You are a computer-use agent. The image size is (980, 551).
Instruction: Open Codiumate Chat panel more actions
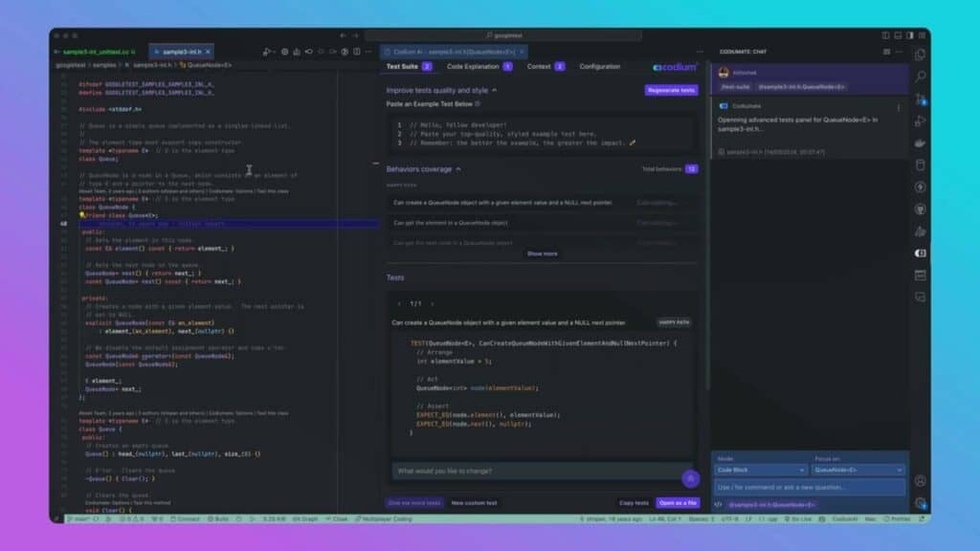(x=899, y=52)
